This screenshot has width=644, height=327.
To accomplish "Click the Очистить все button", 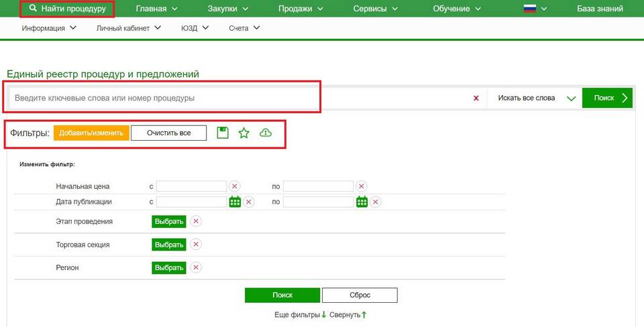I will pyautogui.click(x=168, y=133).
